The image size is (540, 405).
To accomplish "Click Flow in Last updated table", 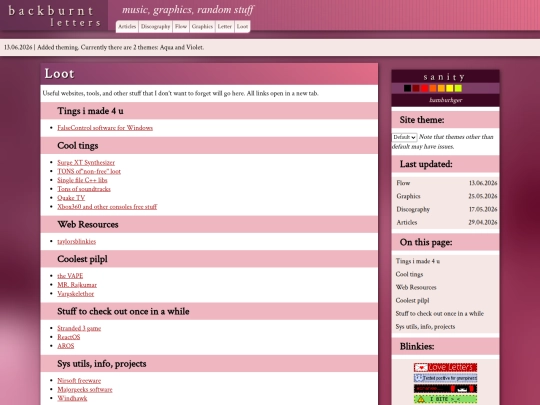I will click(x=403, y=183).
